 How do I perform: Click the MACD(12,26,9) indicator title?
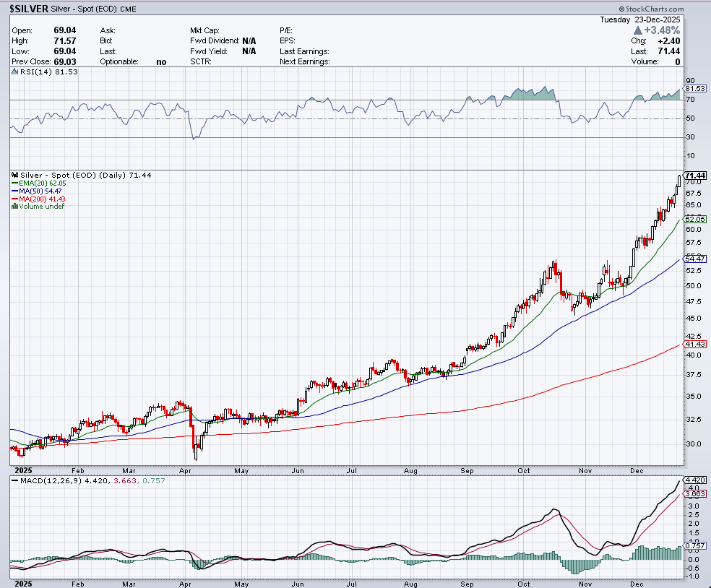tap(51, 480)
